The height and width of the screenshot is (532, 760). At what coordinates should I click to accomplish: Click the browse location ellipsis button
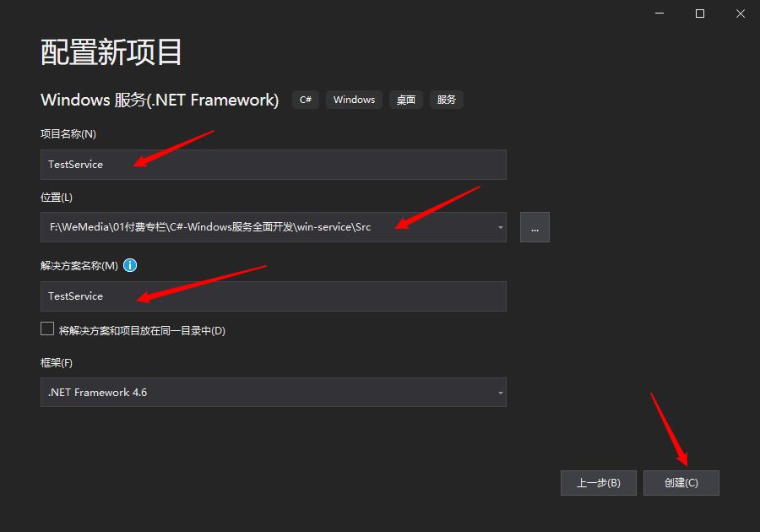tap(535, 227)
